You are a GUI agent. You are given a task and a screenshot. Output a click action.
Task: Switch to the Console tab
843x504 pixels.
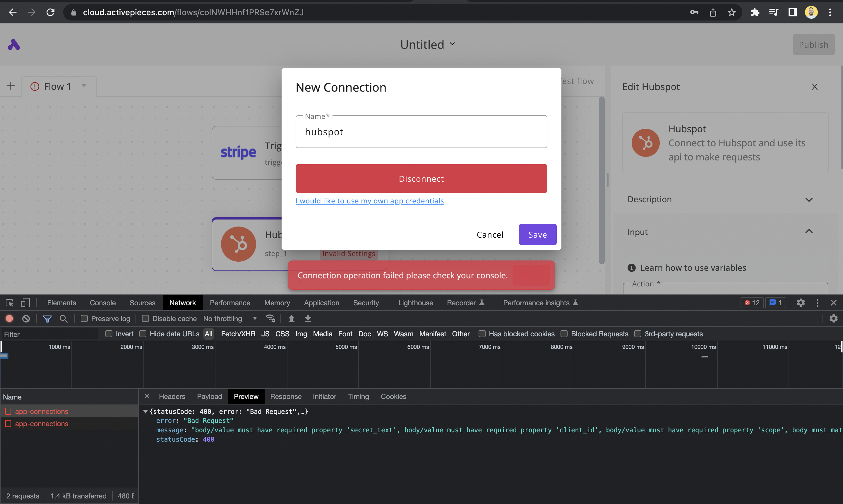tap(102, 303)
